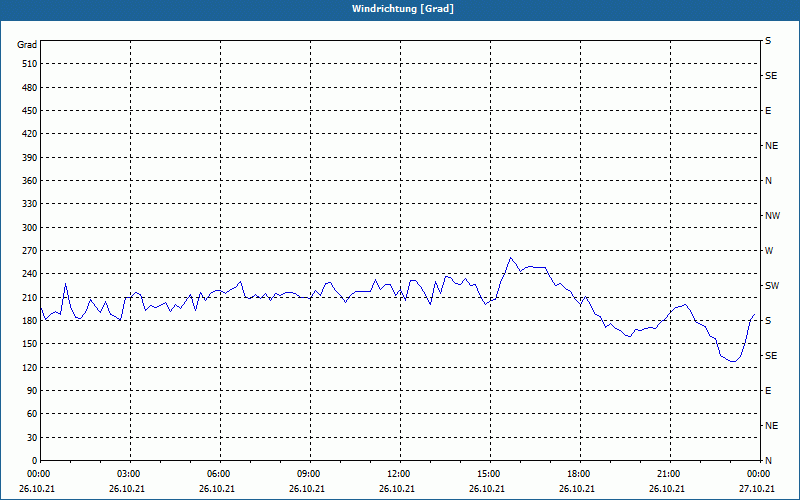Click the 18:00 time label

(x=578, y=474)
